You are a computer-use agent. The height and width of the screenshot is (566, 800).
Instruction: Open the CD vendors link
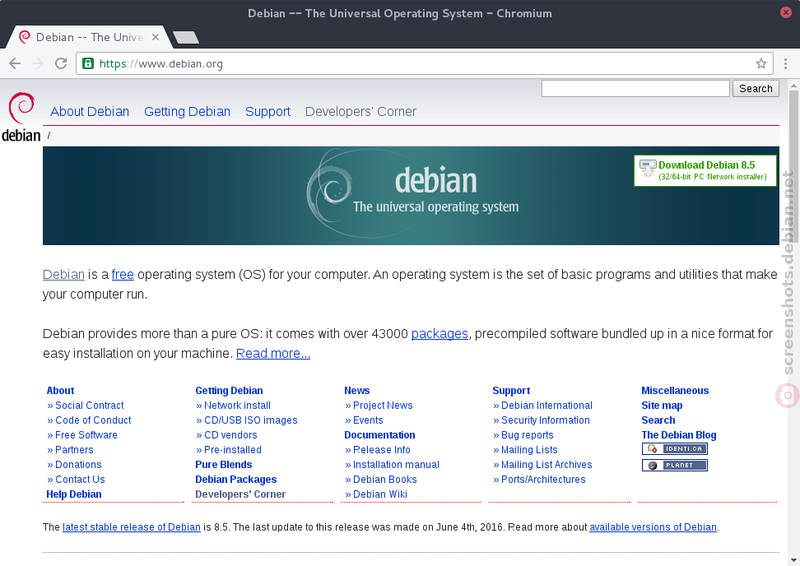231,435
